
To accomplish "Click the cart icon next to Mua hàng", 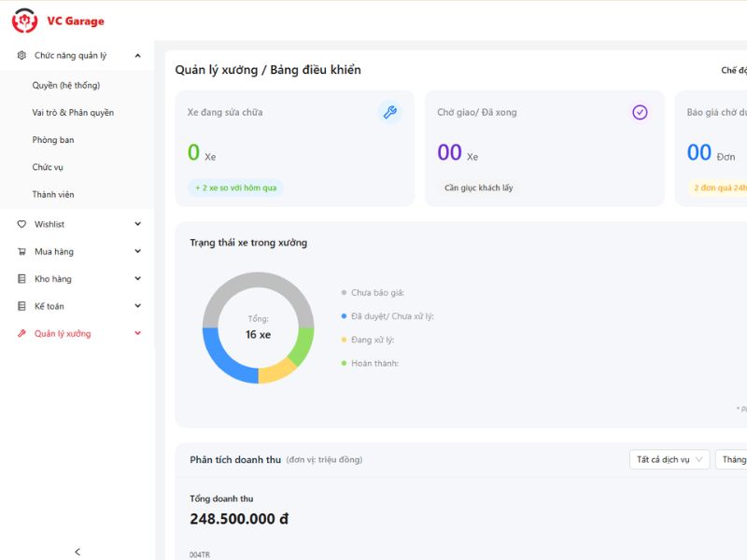I will click(21, 251).
